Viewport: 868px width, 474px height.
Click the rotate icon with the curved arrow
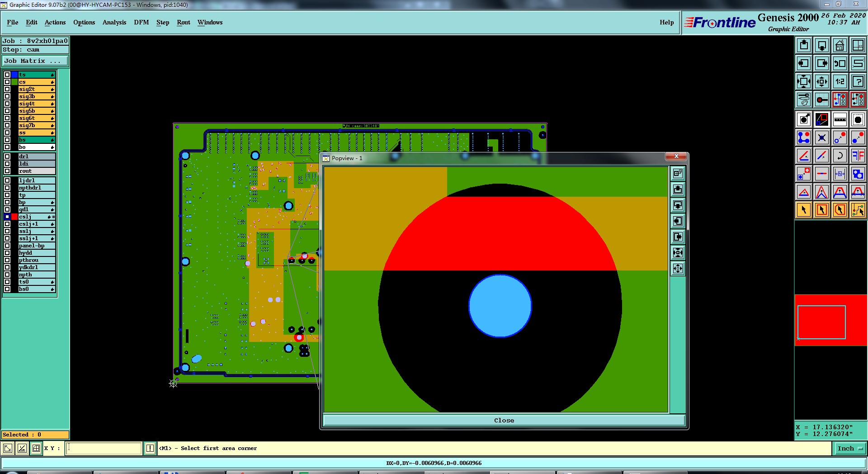pyautogui.click(x=840, y=156)
